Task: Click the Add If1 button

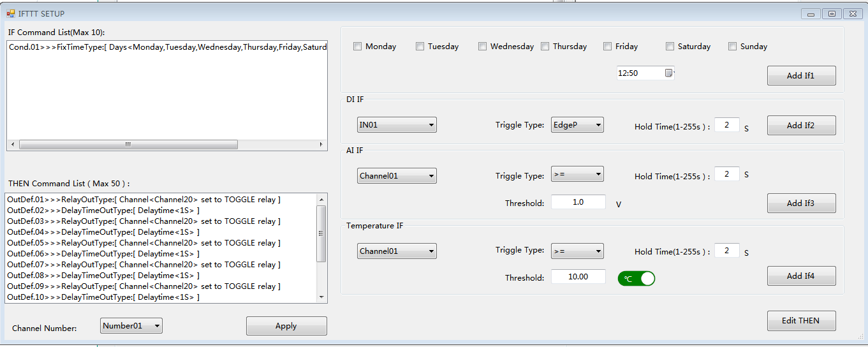Action: click(x=801, y=75)
